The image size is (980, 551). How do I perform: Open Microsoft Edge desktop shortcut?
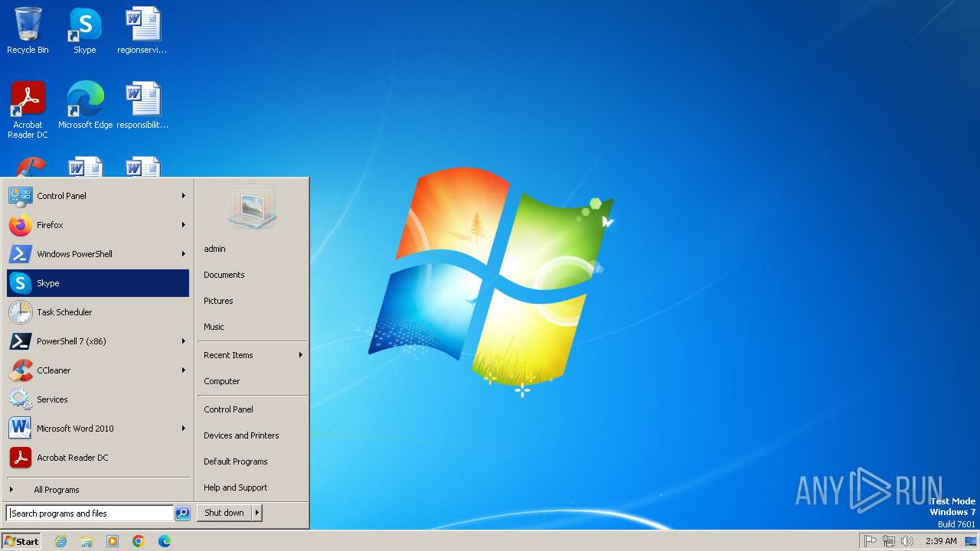click(85, 105)
